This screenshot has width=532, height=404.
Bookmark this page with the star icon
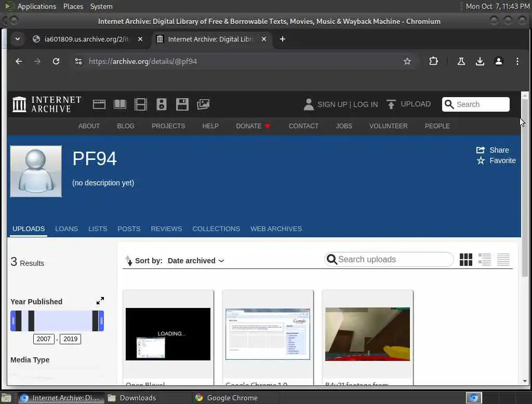(x=407, y=61)
